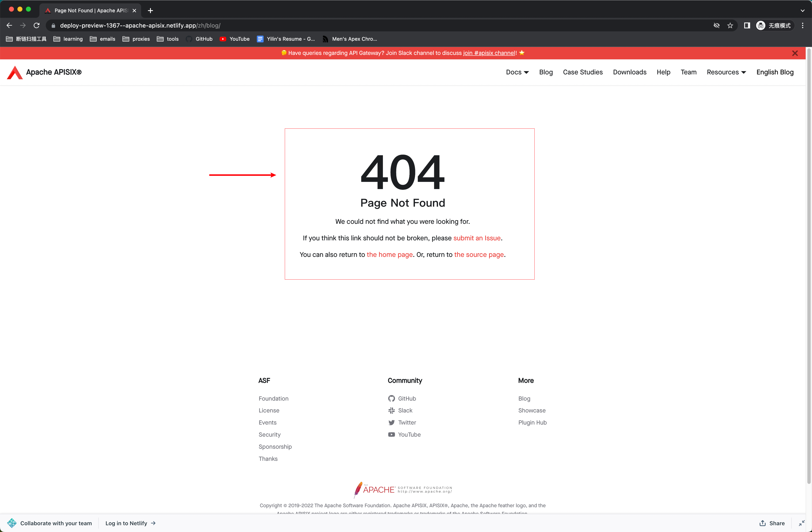812x532 pixels.
Task: Reload the page with refresh icon
Action: (36, 26)
